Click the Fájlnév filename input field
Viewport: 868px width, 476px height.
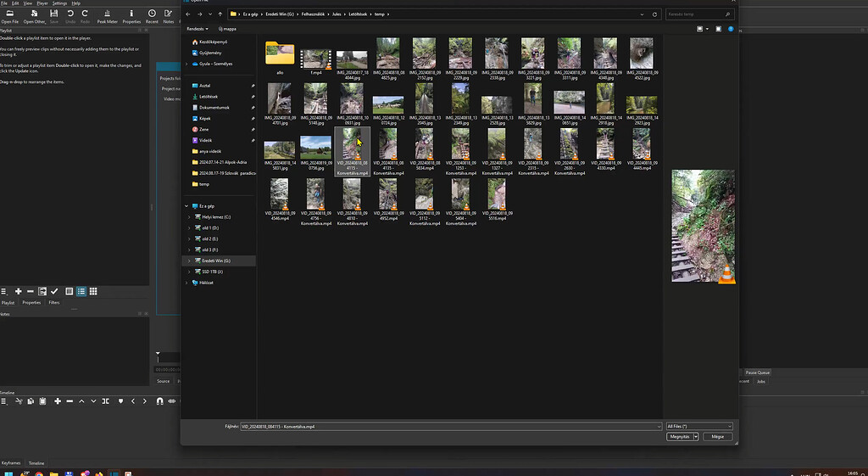pos(449,426)
